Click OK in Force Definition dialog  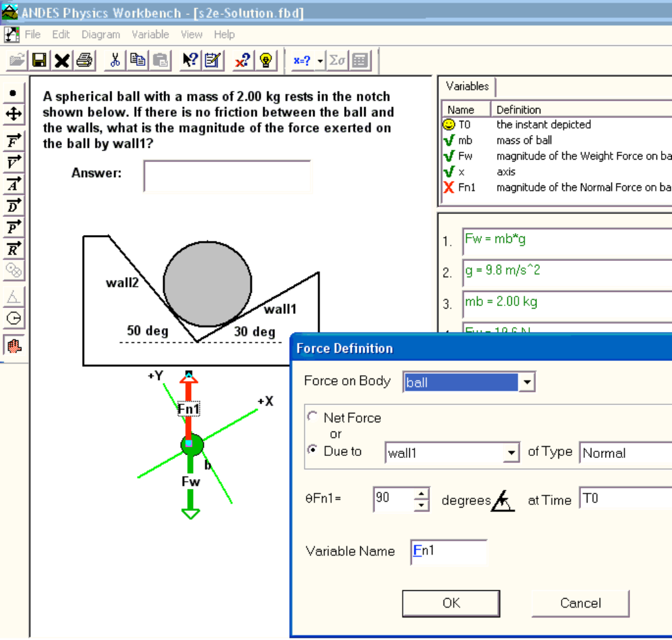(451, 603)
